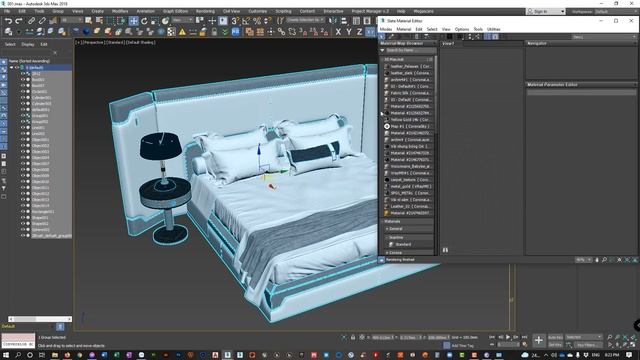
Task: Click the Toggle Scene Explorer icon
Action: coord(356,21)
